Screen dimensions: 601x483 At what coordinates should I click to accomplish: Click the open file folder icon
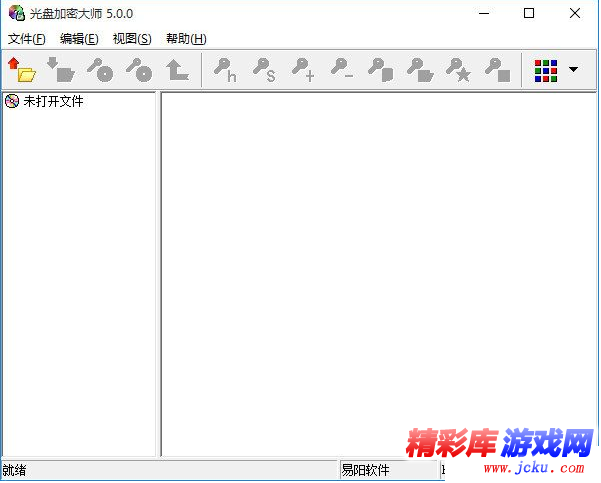coord(21,70)
